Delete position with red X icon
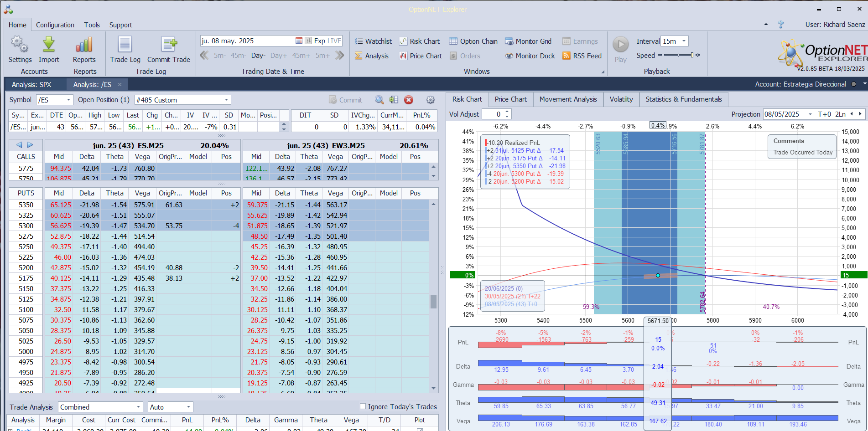This screenshot has width=868, height=431. pos(409,100)
